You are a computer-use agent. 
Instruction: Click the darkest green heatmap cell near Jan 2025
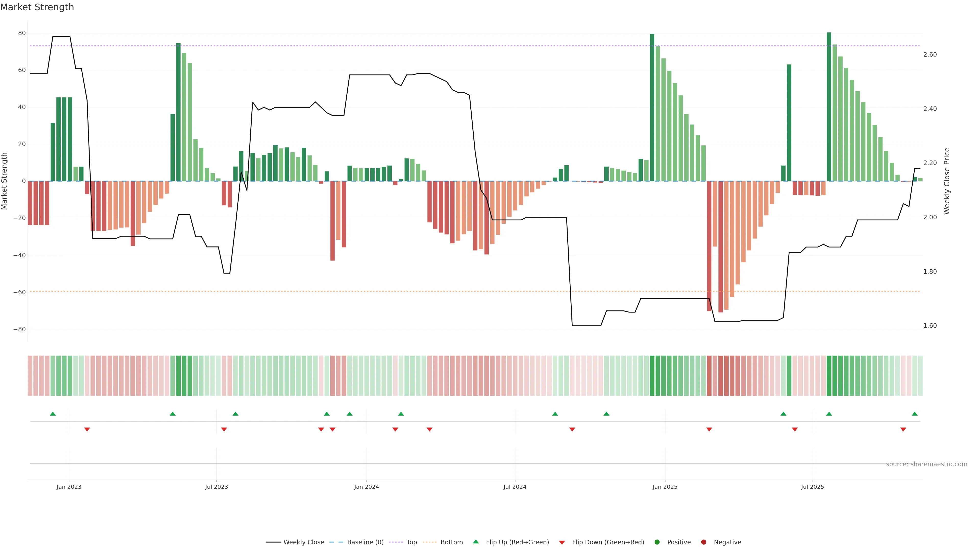[652, 375]
